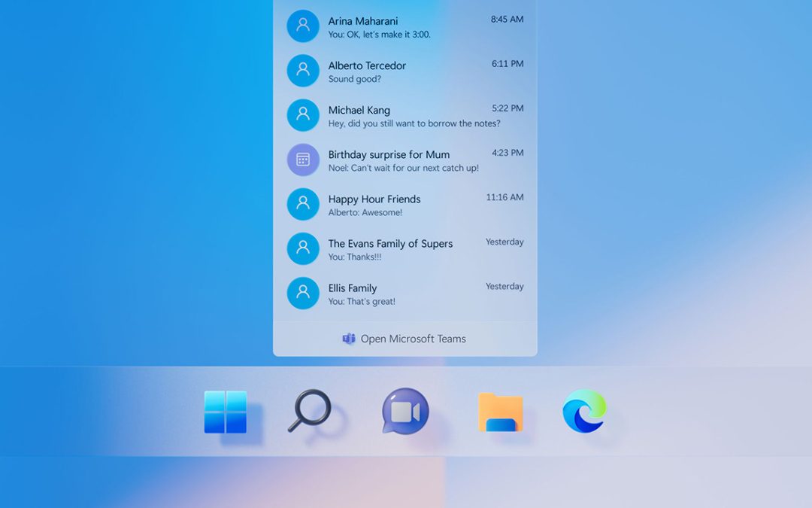
Task: Open Microsoft Edge from the taskbar
Action: (586, 412)
